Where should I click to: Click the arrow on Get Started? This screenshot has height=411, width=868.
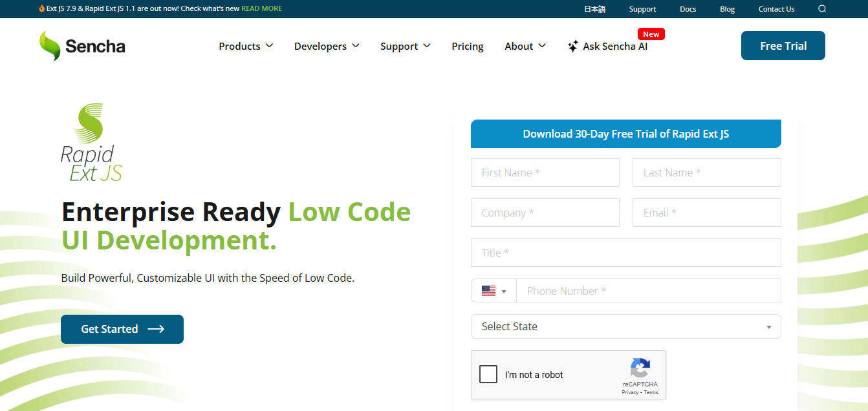tap(156, 329)
